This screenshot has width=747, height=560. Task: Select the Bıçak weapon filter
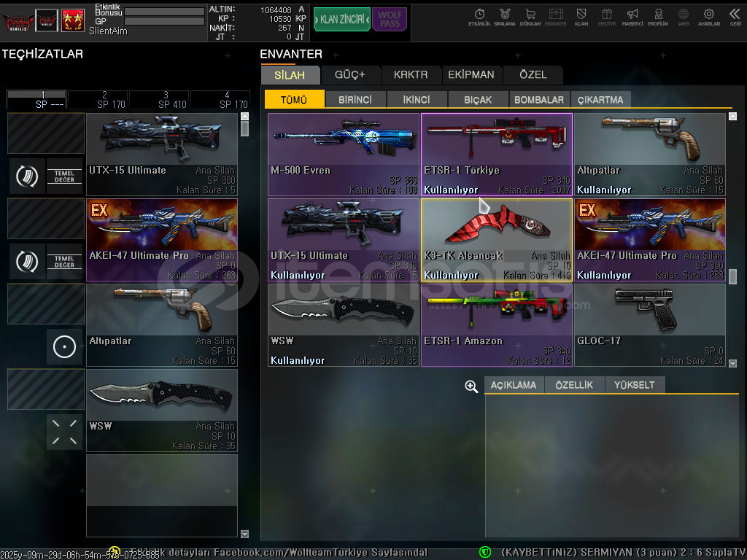(478, 99)
